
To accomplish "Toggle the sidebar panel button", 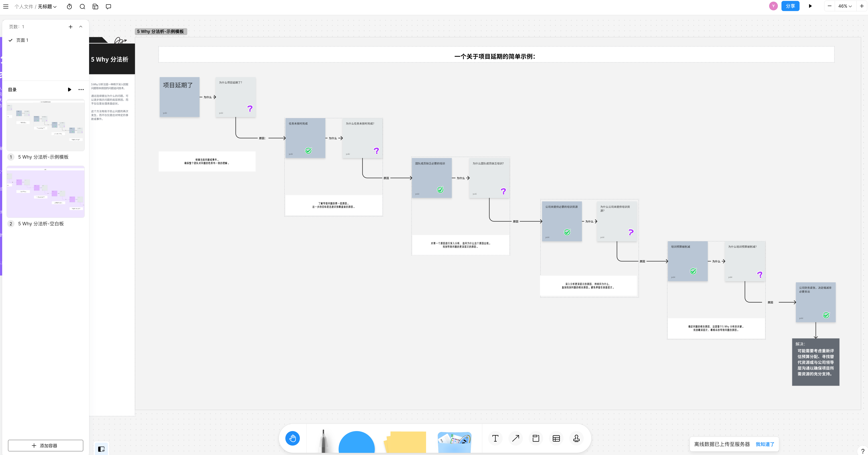I will point(101,449).
